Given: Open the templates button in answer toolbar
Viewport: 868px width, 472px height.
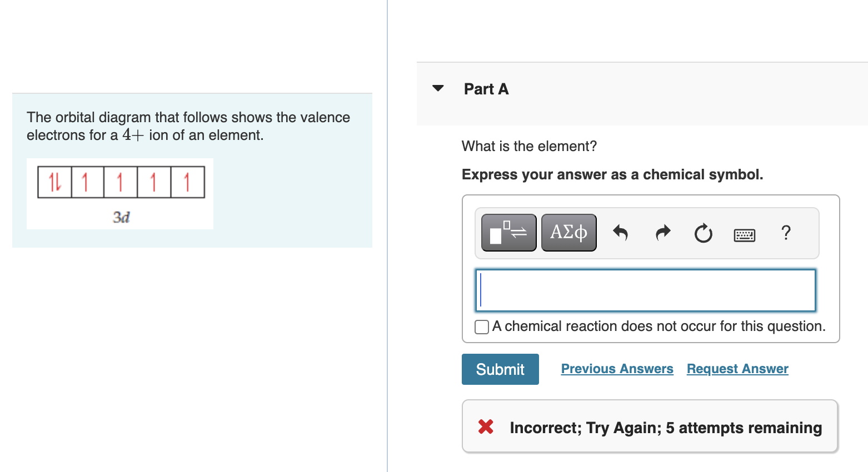Looking at the screenshot, I should point(508,233).
